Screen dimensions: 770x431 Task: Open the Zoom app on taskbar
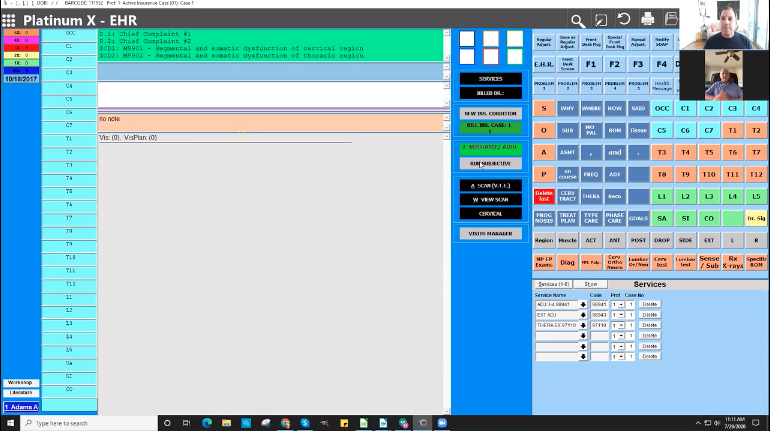[442, 423]
